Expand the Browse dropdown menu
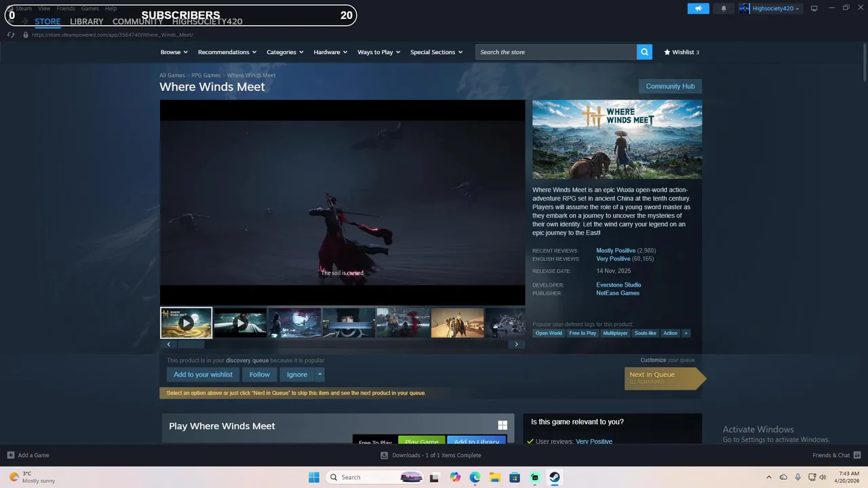This screenshot has width=868, height=488. point(174,52)
